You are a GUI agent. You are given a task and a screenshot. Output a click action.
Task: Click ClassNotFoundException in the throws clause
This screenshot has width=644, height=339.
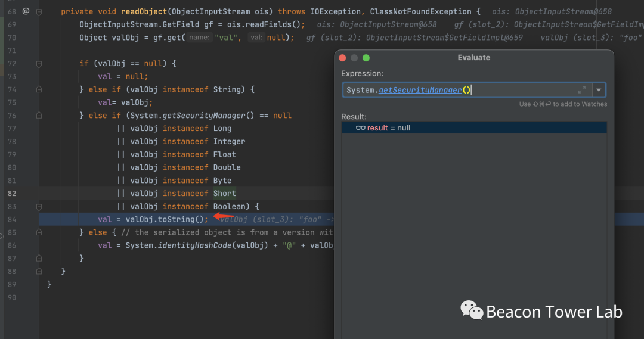pyautogui.click(x=420, y=12)
